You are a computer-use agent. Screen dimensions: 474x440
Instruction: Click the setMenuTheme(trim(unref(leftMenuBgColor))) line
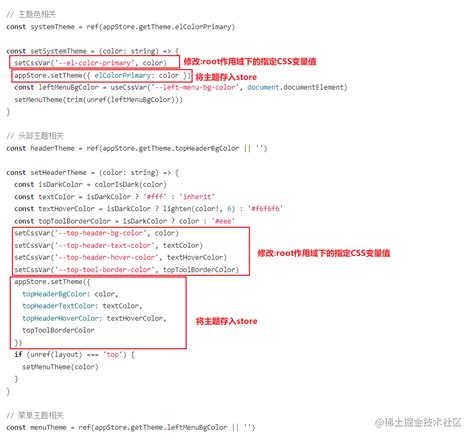(x=98, y=100)
